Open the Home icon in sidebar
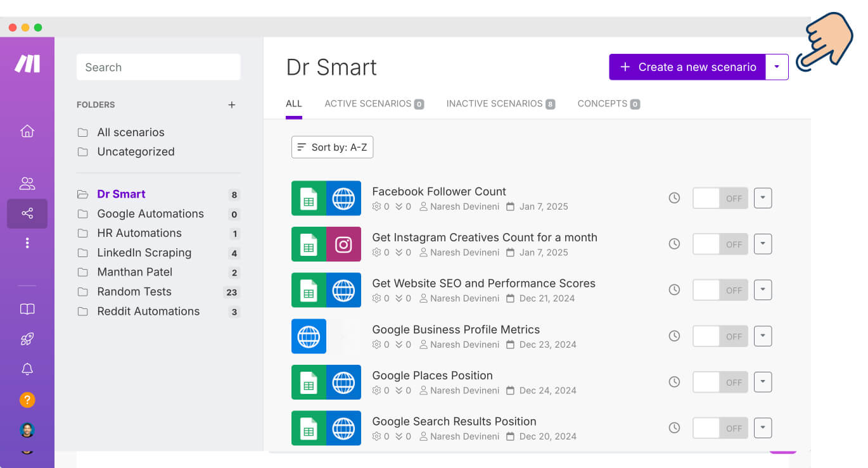 [x=27, y=131]
